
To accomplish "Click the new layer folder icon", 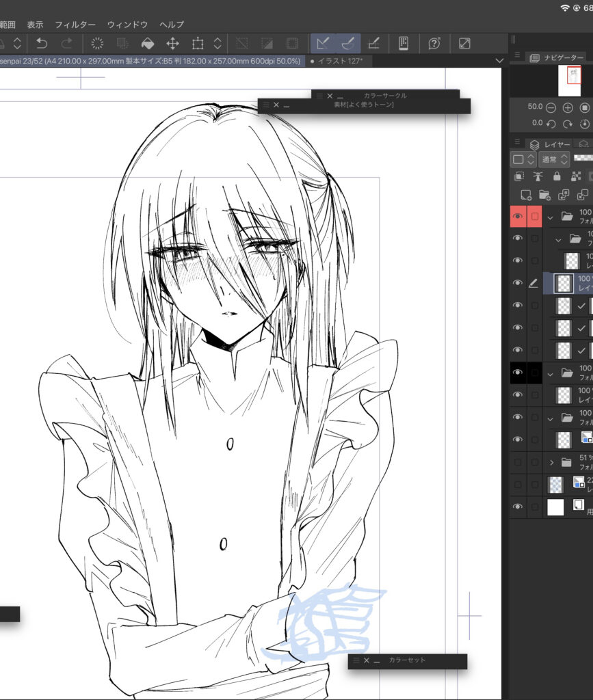I will pos(545,195).
